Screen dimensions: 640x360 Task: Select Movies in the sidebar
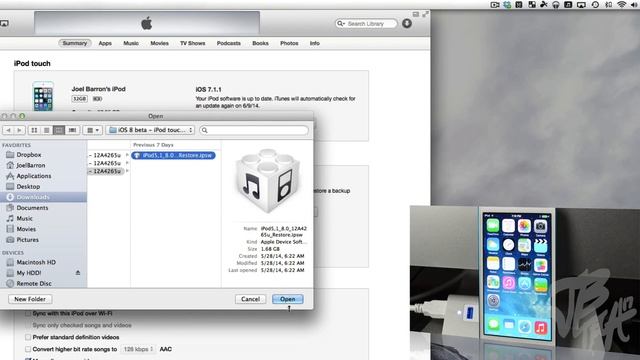(x=26, y=229)
